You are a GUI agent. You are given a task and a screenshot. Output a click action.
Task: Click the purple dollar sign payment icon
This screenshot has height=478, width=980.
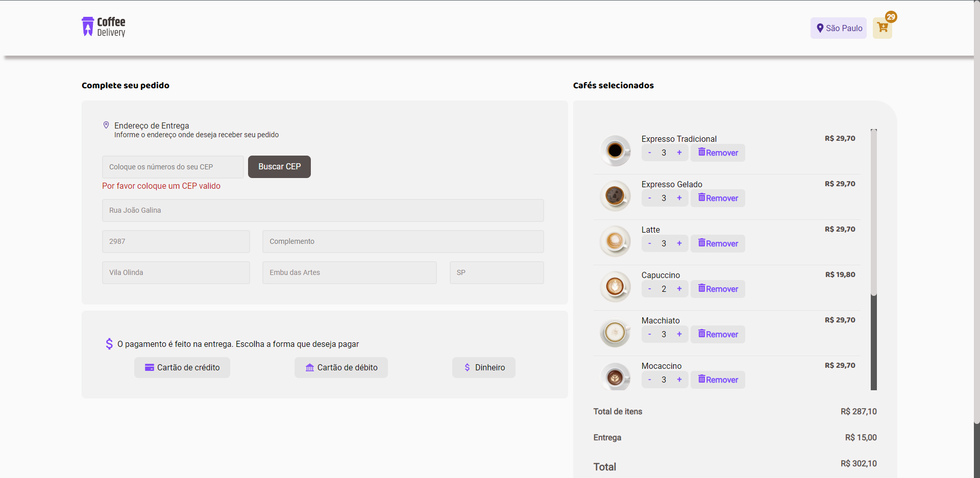point(109,344)
